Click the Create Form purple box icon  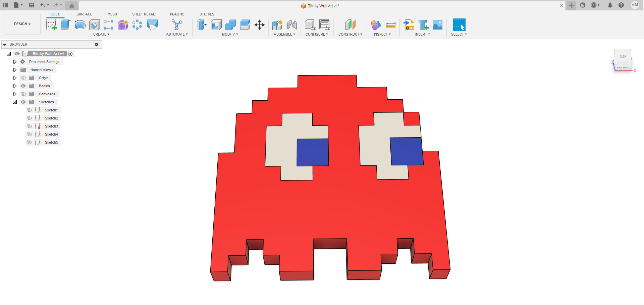[123, 25]
